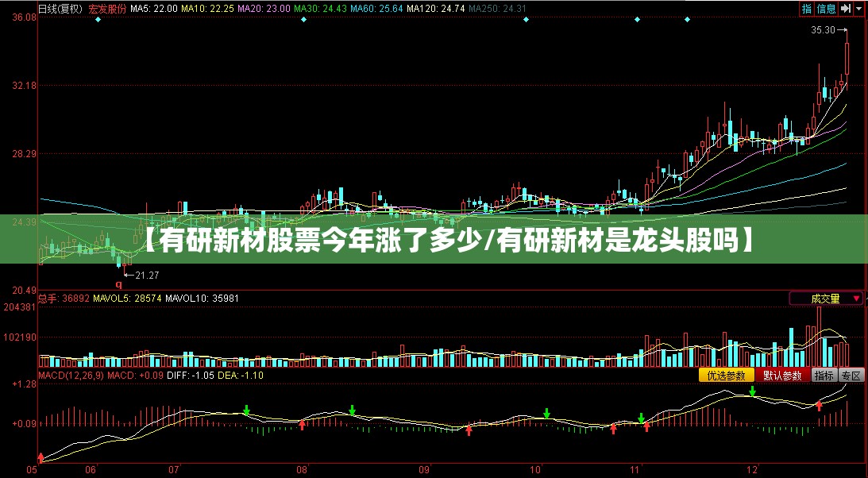This screenshot has width=868, height=478.
Task: Select the MA60: 25.64 legend label
Action: (376, 9)
